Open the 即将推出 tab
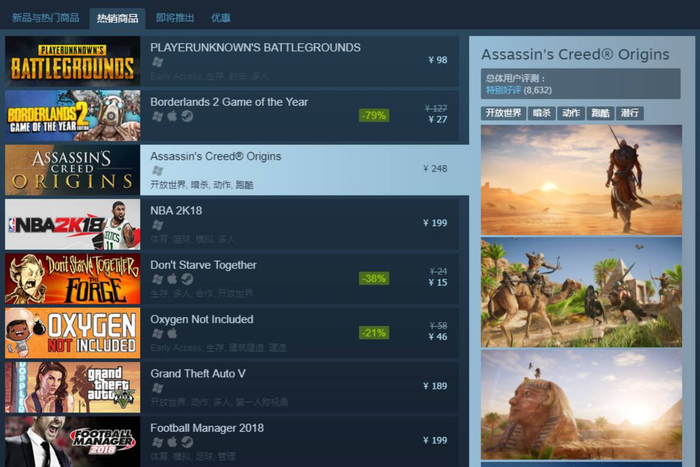The height and width of the screenshot is (467, 700). pyautogui.click(x=175, y=18)
